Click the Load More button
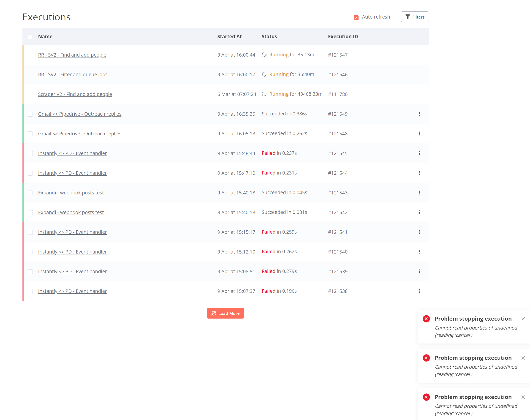 coord(226,313)
